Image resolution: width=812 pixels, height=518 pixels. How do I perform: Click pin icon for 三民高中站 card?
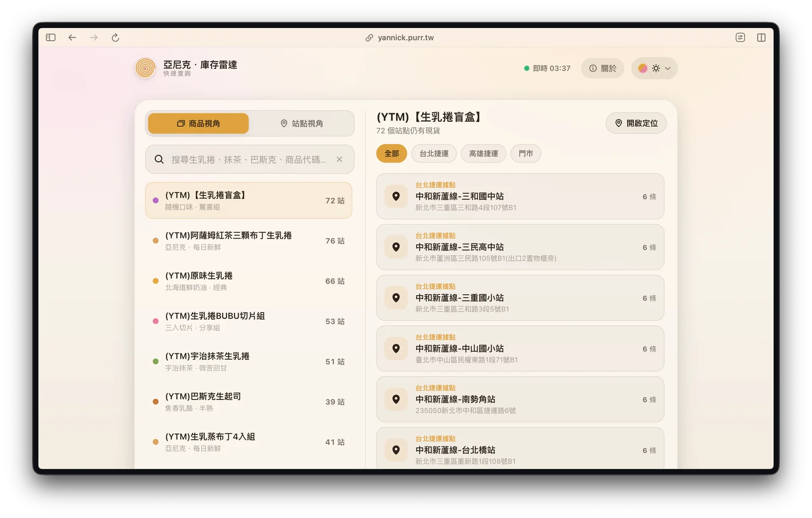tap(396, 247)
